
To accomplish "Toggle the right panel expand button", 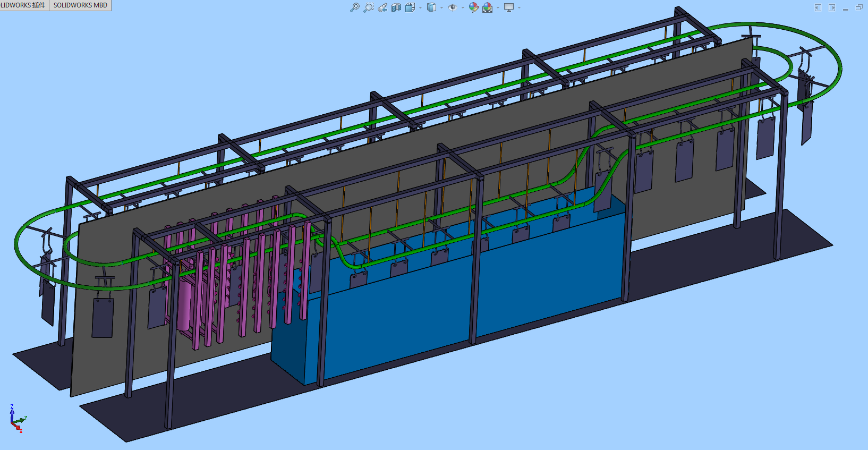I will tap(832, 7).
